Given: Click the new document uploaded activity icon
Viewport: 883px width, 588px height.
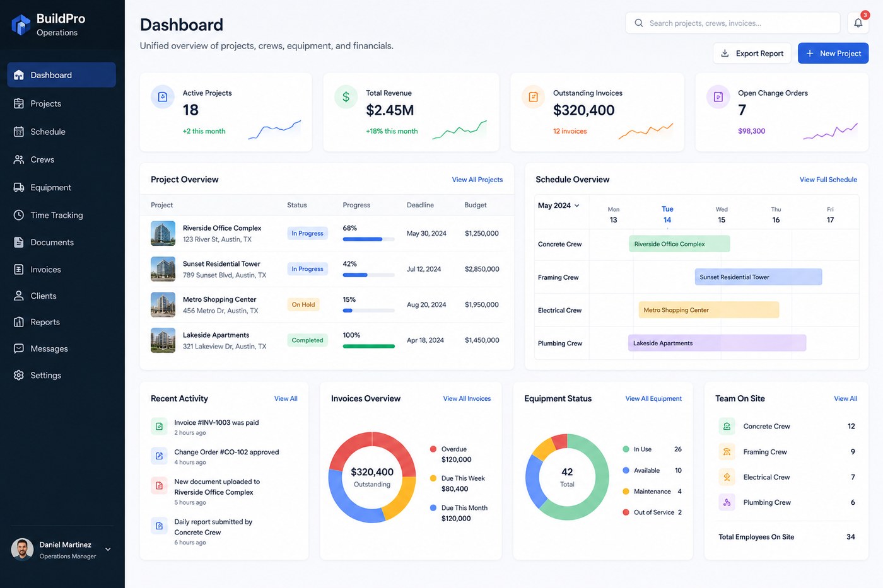Looking at the screenshot, I should point(159,485).
